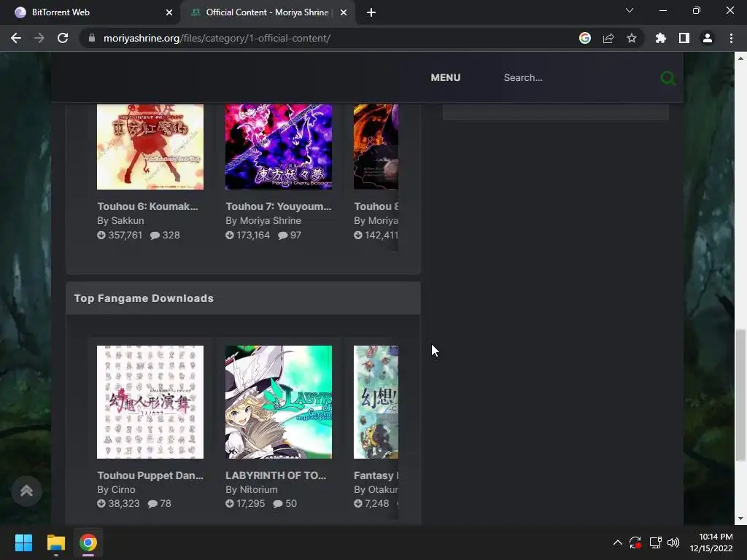747x560 pixels.
Task: Open the volume speaker tray icon
Action: (673, 542)
